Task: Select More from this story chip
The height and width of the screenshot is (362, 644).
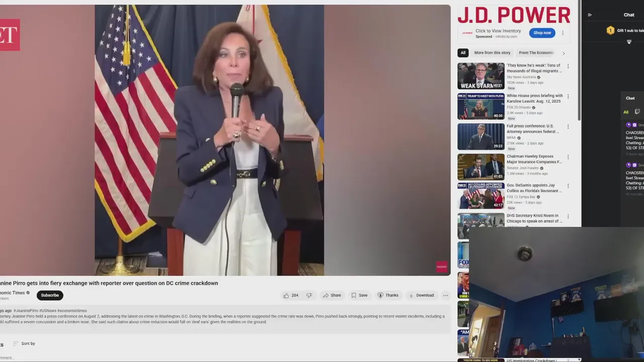Action: coord(492,53)
